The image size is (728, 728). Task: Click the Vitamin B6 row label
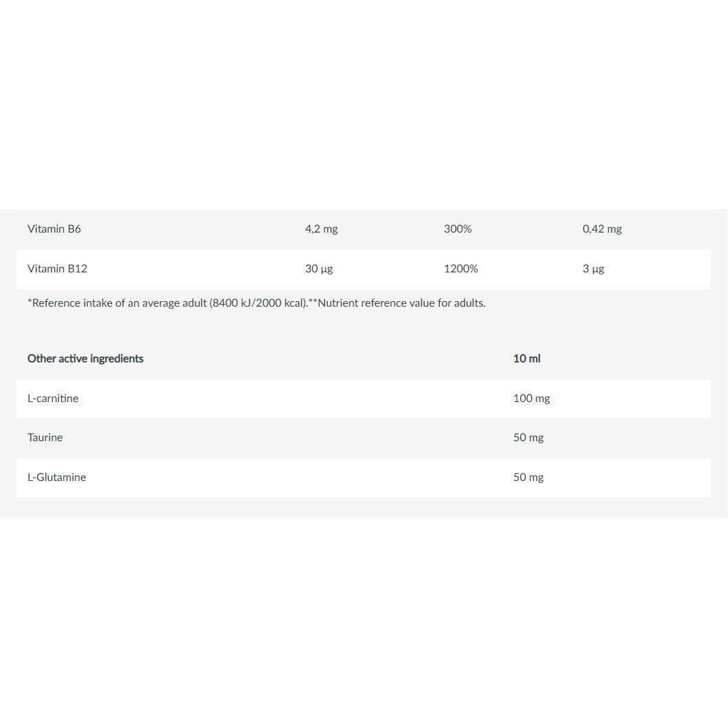tap(54, 229)
